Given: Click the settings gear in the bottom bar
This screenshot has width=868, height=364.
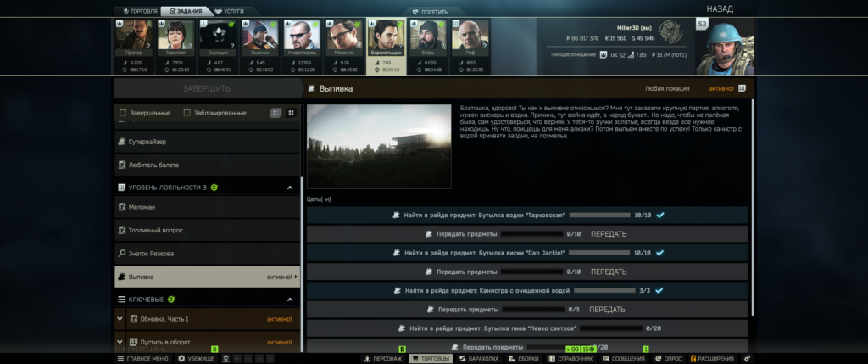Looking at the screenshot, I should coord(748,359).
